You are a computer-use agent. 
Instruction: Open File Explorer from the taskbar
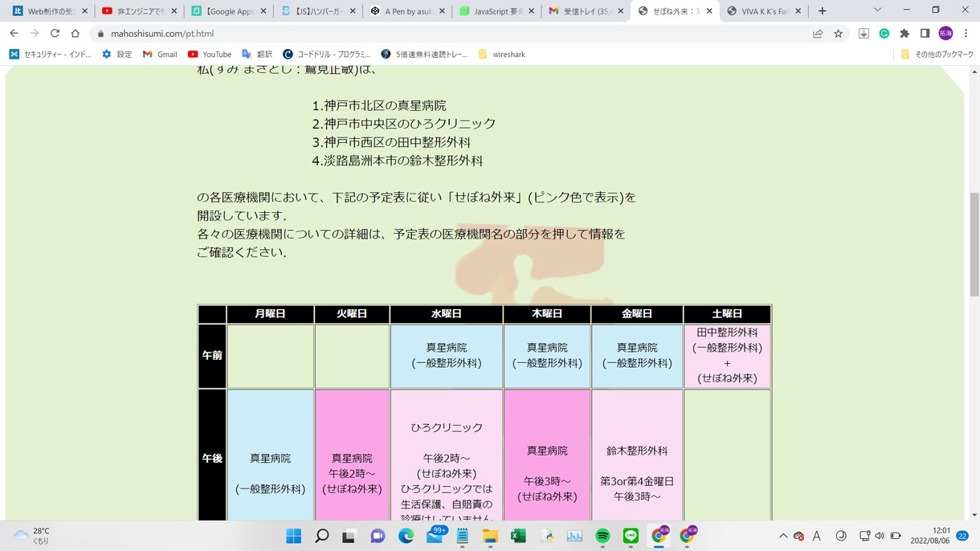coord(490,536)
